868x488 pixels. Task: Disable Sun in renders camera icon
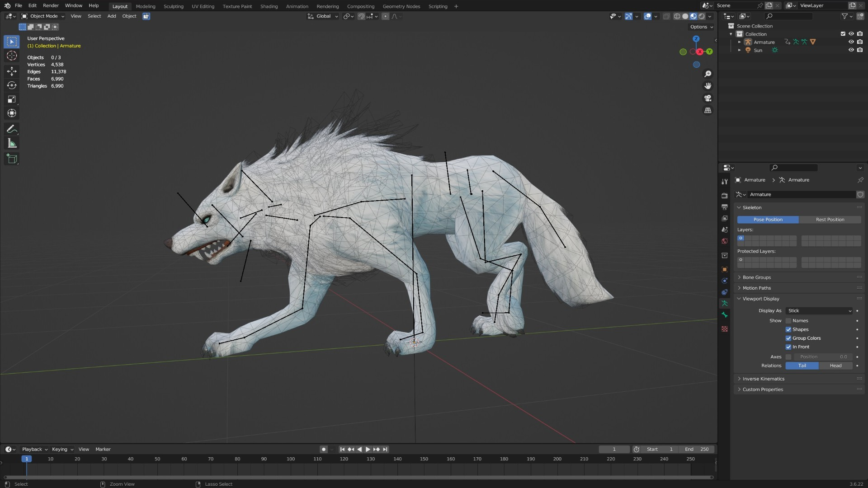860,50
